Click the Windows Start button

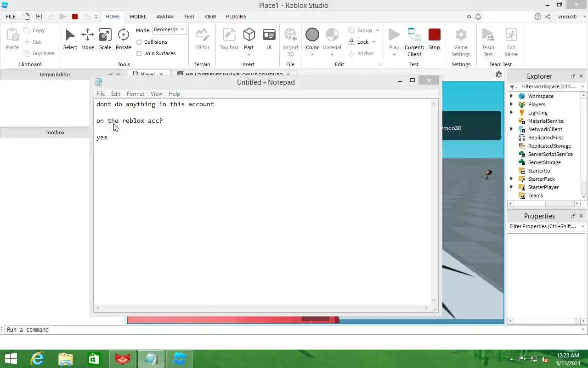pos(10,359)
